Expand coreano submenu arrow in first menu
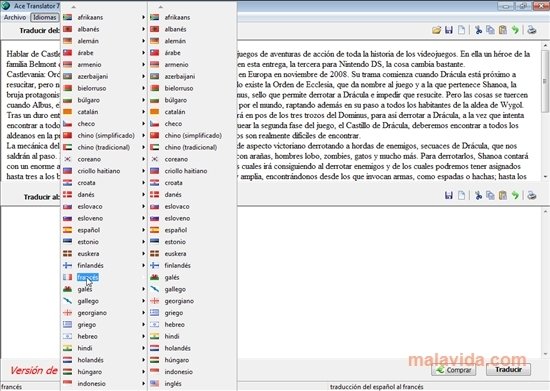The width and height of the screenshot is (550, 391). [x=143, y=159]
